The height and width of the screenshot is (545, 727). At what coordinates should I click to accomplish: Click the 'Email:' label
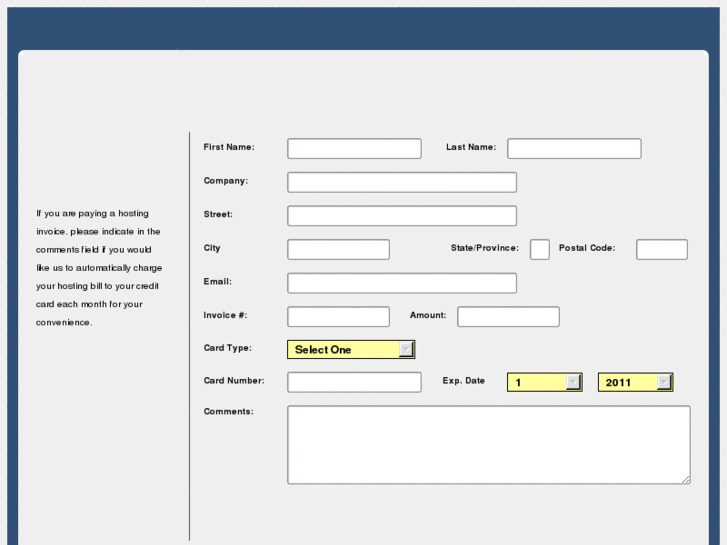click(x=217, y=282)
